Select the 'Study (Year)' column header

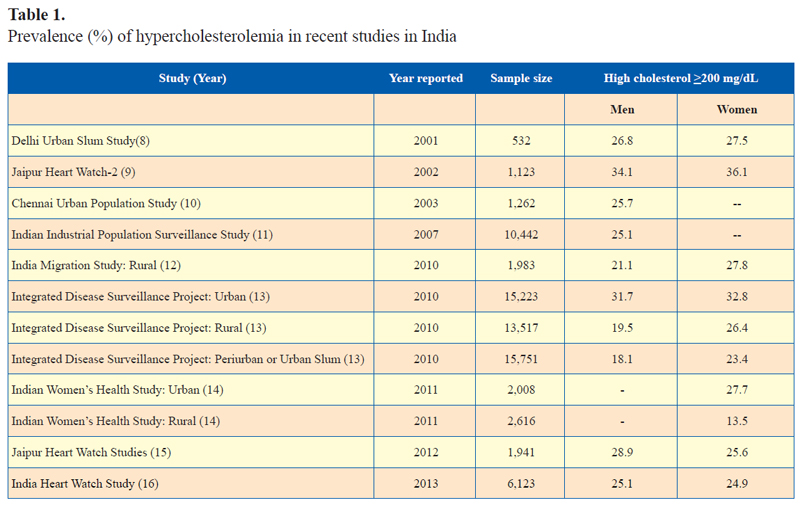[x=192, y=78]
